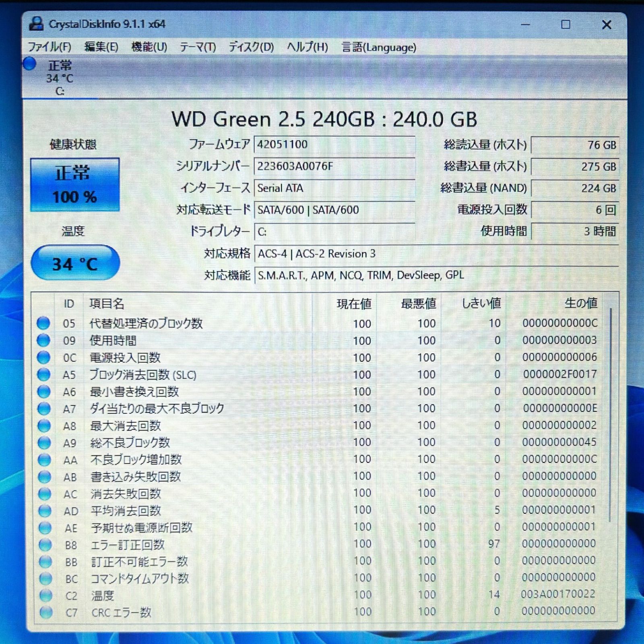The image size is (644, 644).
Task: Click status circle for row AB
Action: [x=44, y=477]
